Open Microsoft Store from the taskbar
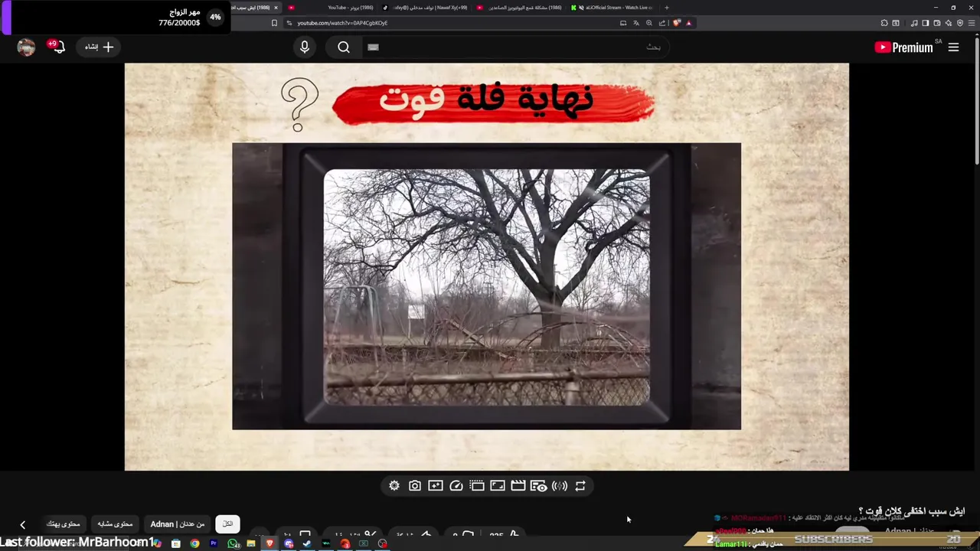This screenshot has width=980, height=551. point(176,543)
